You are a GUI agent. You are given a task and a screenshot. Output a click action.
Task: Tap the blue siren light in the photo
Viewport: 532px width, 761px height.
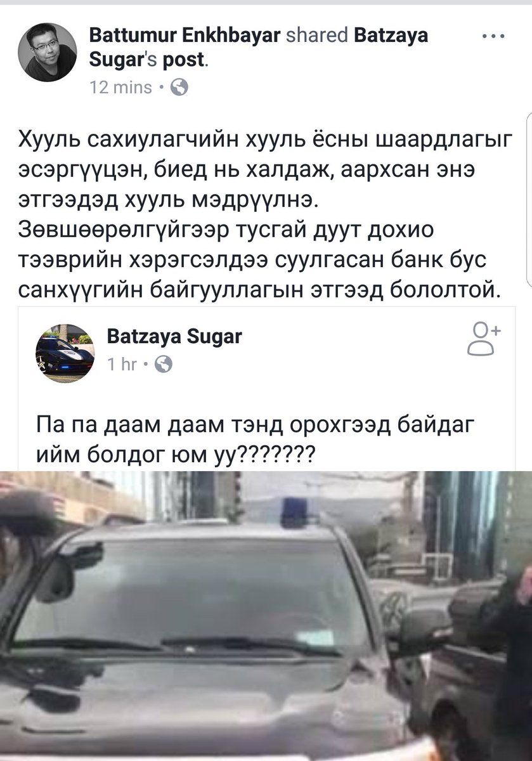294,512
